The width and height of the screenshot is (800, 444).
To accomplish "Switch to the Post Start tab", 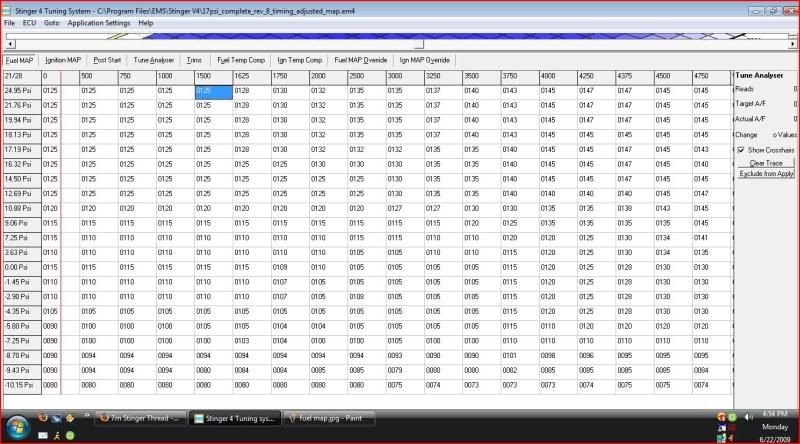I will click(x=107, y=60).
